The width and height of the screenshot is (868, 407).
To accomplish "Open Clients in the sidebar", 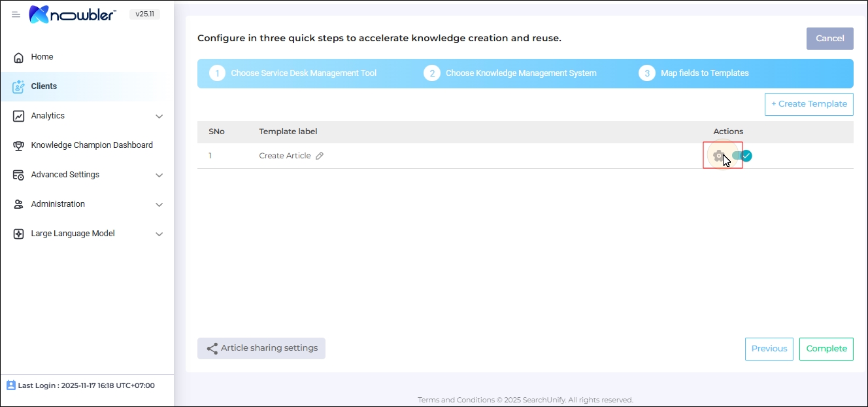I will coord(44,86).
